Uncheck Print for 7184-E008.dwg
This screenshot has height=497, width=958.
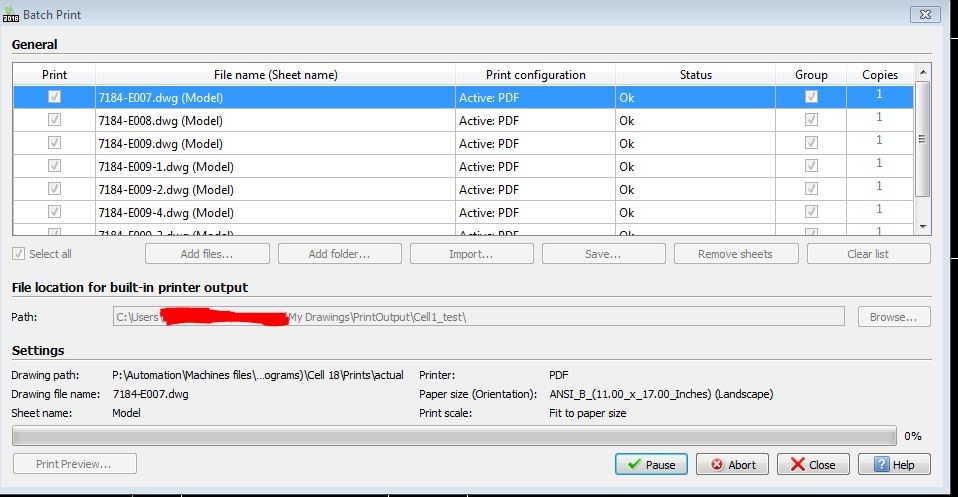tap(54, 120)
